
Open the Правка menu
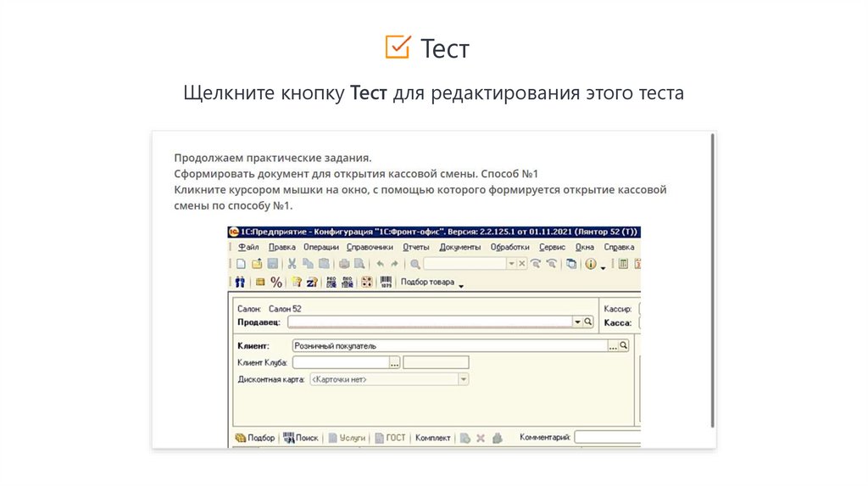click(281, 247)
